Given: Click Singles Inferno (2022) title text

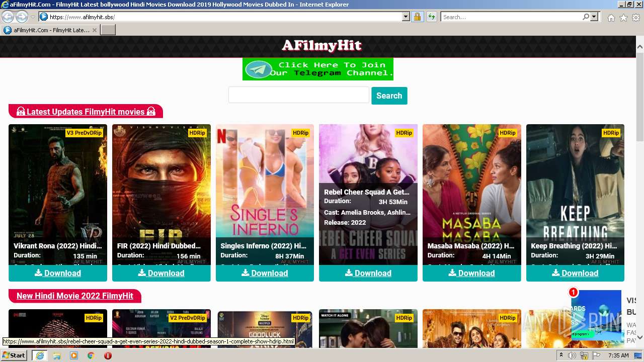Looking at the screenshot, I should pos(264,246).
